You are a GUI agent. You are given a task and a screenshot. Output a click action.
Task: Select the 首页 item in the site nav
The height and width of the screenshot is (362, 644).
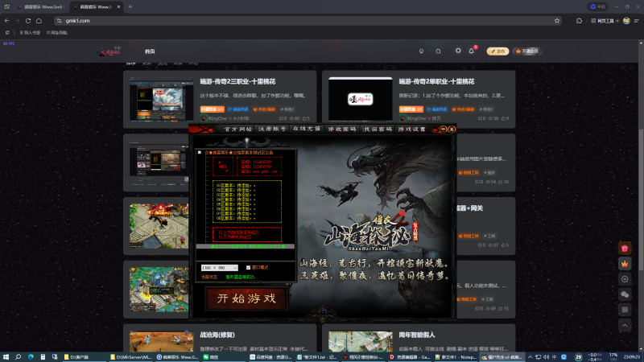coord(150,51)
